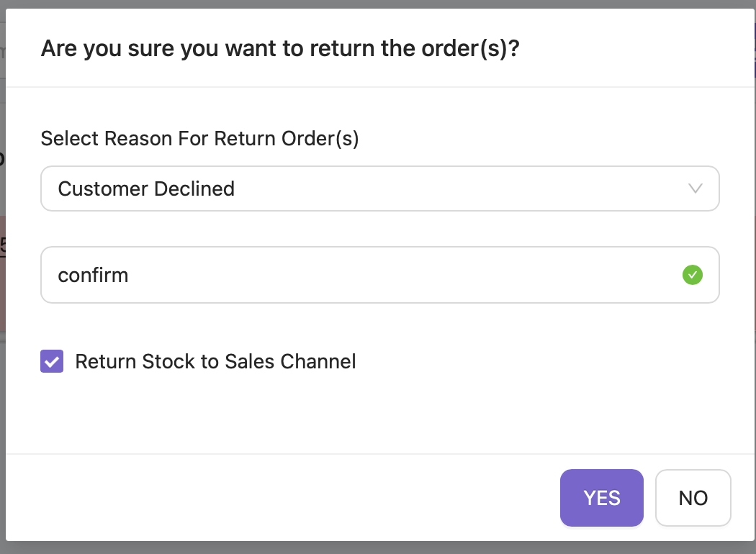Cancel the return with NO button
This screenshot has width=756, height=554.
(693, 498)
